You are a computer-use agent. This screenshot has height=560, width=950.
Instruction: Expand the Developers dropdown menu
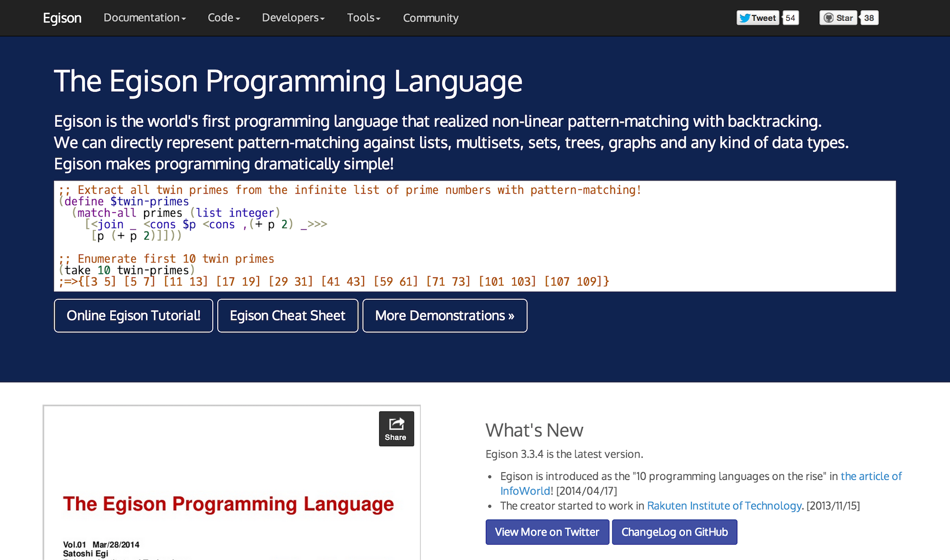293,18
